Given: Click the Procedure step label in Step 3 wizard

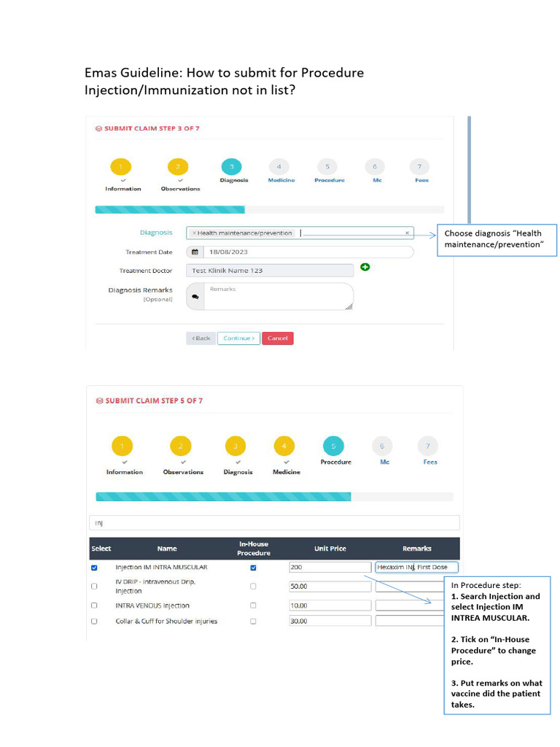Looking at the screenshot, I should click(x=330, y=180).
